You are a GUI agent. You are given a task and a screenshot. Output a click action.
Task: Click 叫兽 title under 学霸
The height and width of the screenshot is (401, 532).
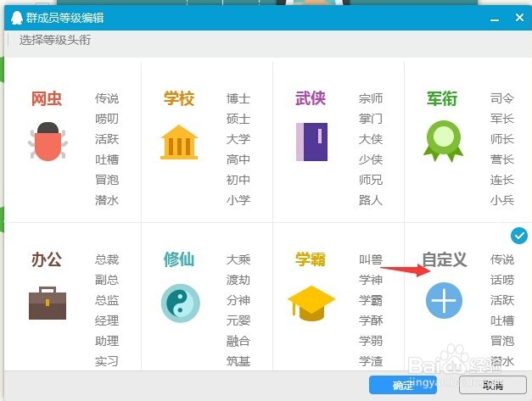[x=371, y=259]
